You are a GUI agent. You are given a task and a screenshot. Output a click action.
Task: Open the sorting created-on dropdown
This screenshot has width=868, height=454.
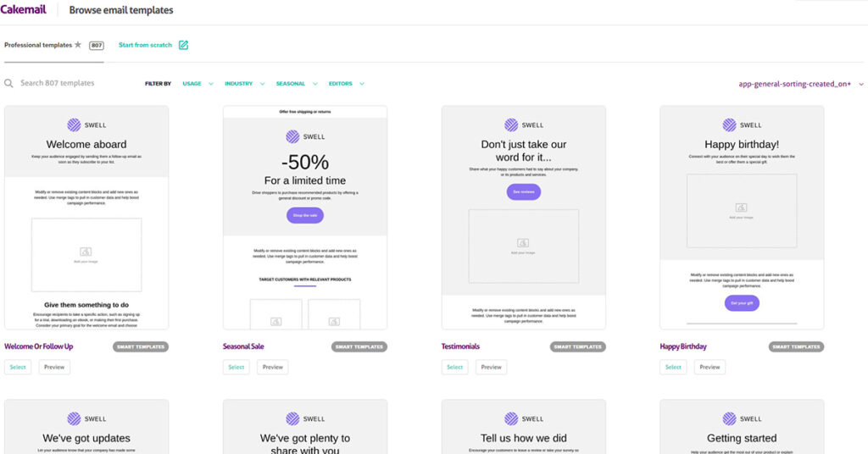point(800,84)
